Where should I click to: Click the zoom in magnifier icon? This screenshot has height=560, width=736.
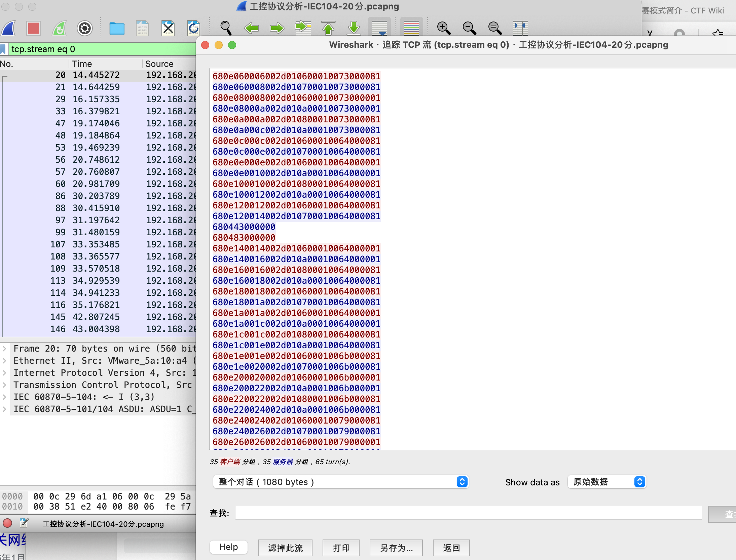click(443, 28)
